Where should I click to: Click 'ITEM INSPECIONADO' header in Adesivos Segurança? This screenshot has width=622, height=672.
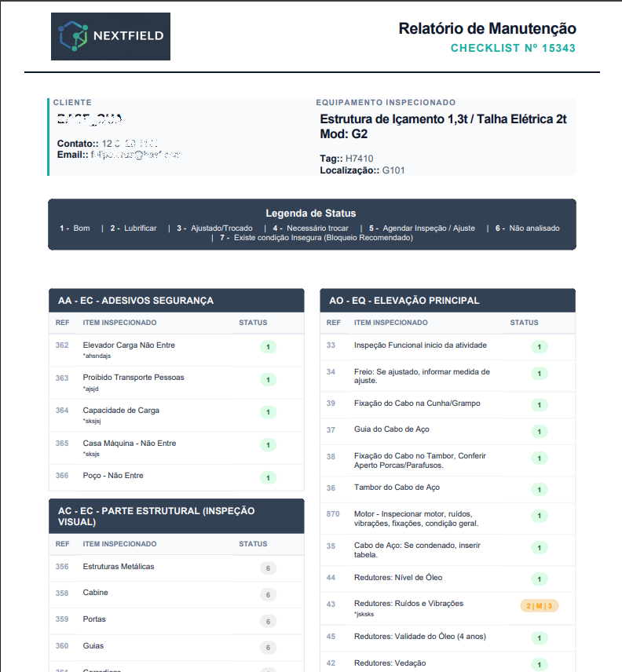click(x=119, y=323)
